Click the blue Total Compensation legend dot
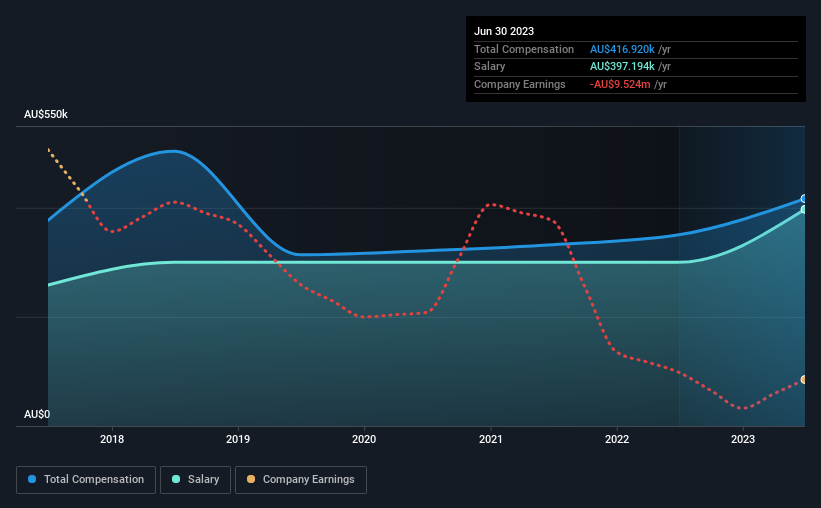Screen dimensions: 821x508 pyautogui.click(x=32, y=479)
